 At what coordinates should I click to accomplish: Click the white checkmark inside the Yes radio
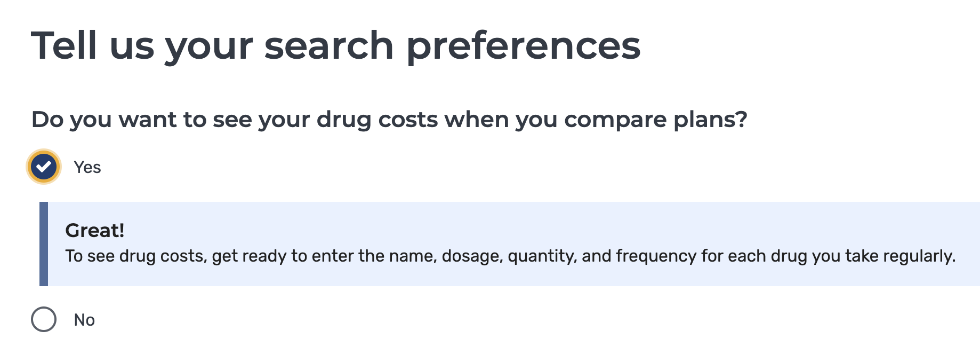pos(44,167)
